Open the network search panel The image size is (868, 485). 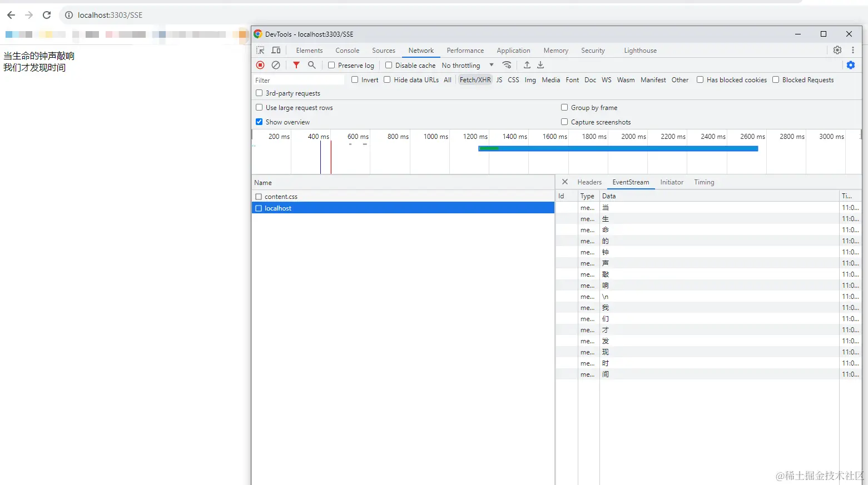pos(311,65)
